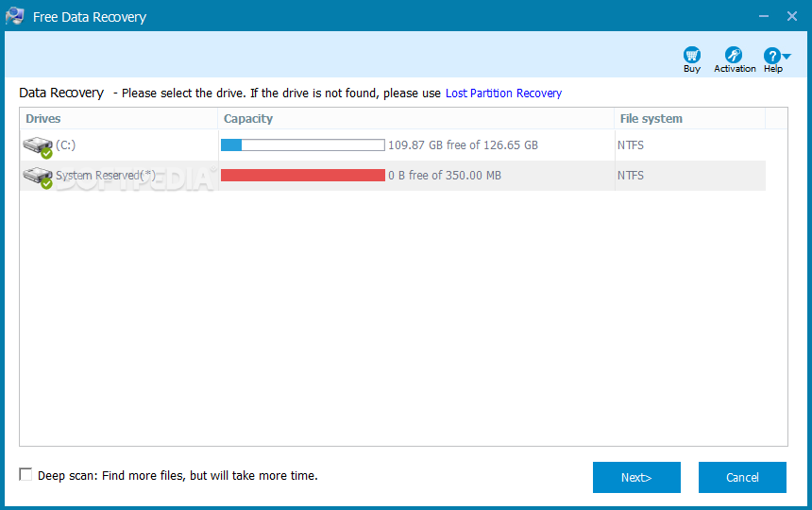Image resolution: width=812 pixels, height=510 pixels.
Task: Sort by the Drives column header
Action: point(119,119)
